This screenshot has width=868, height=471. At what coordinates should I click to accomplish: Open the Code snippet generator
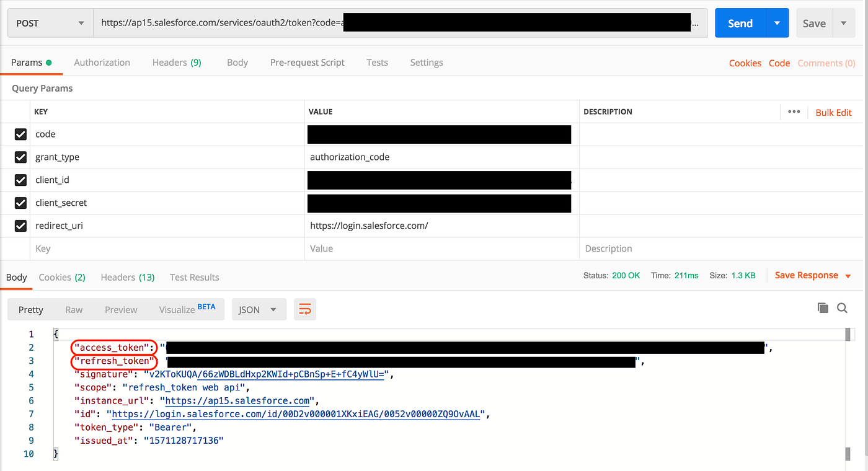coord(779,63)
